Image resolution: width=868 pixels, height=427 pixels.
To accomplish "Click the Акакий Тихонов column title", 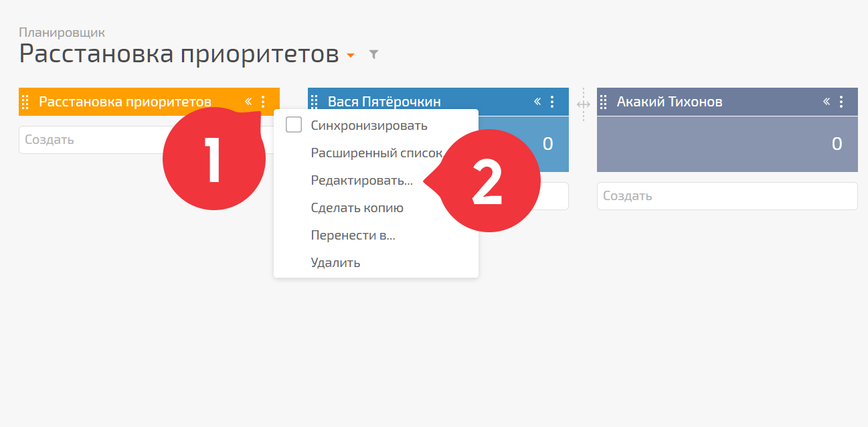I will tap(669, 102).
